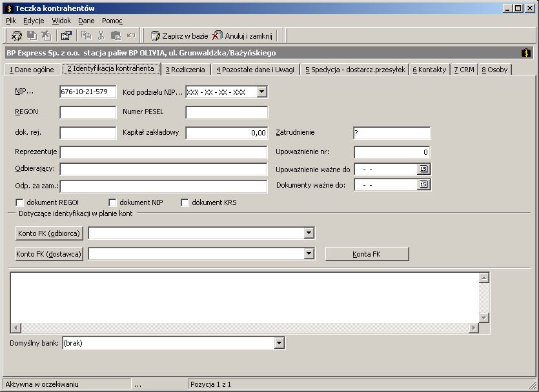Click the undo arrow icon
The image size is (539, 392).
click(131, 35)
